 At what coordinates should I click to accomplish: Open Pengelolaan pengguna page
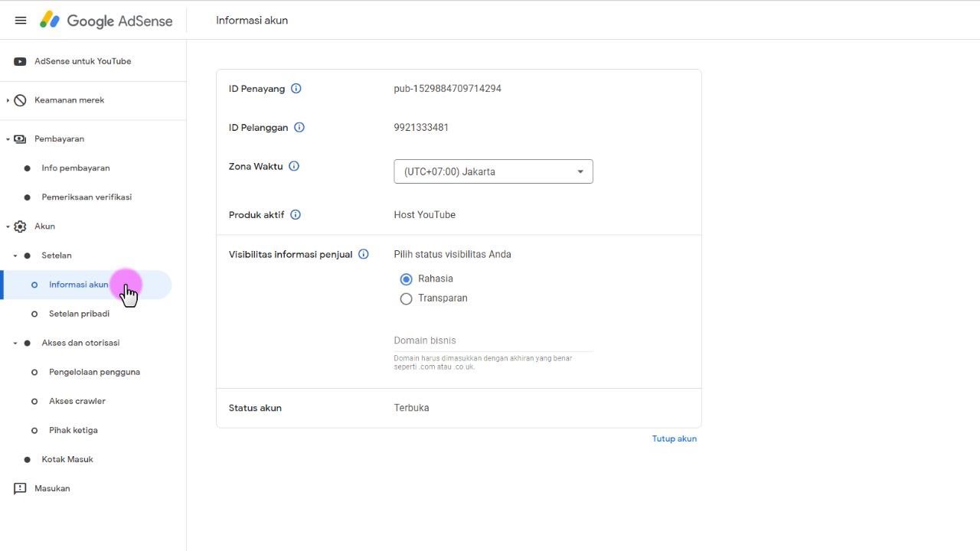[x=94, y=372]
